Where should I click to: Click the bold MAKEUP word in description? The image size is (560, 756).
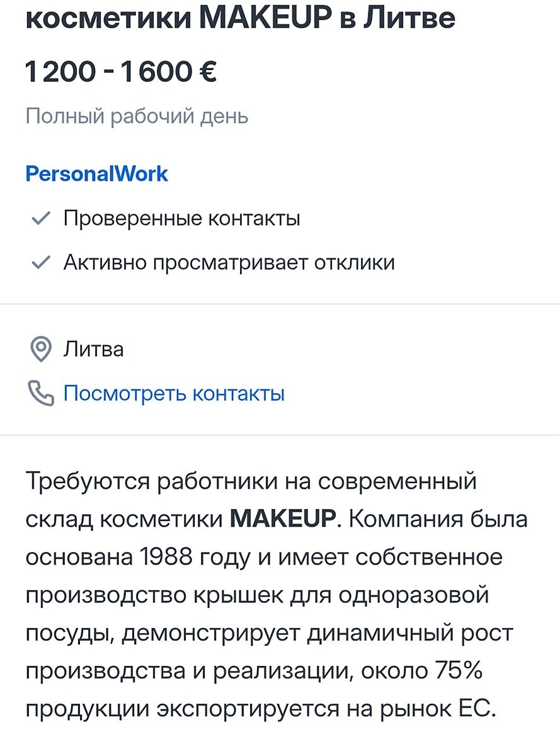(x=282, y=519)
